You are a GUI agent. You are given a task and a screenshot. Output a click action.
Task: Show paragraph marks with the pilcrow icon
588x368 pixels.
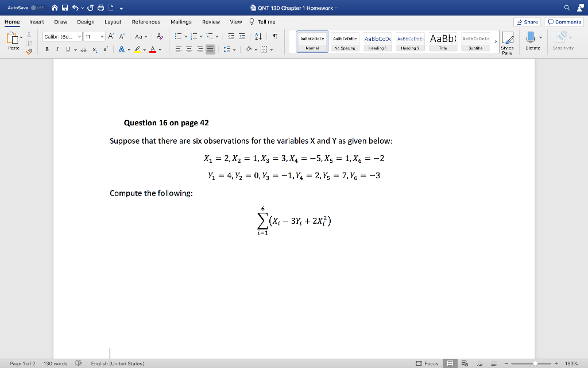(x=274, y=36)
